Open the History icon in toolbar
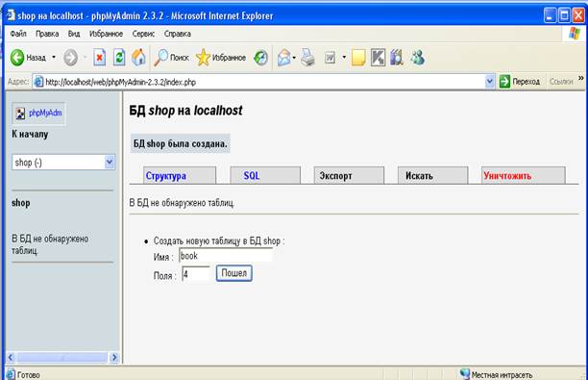Screen dimensions: 588x380 click(x=261, y=58)
